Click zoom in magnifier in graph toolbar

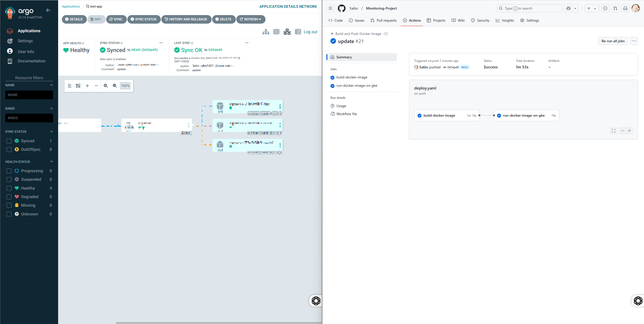(x=106, y=86)
